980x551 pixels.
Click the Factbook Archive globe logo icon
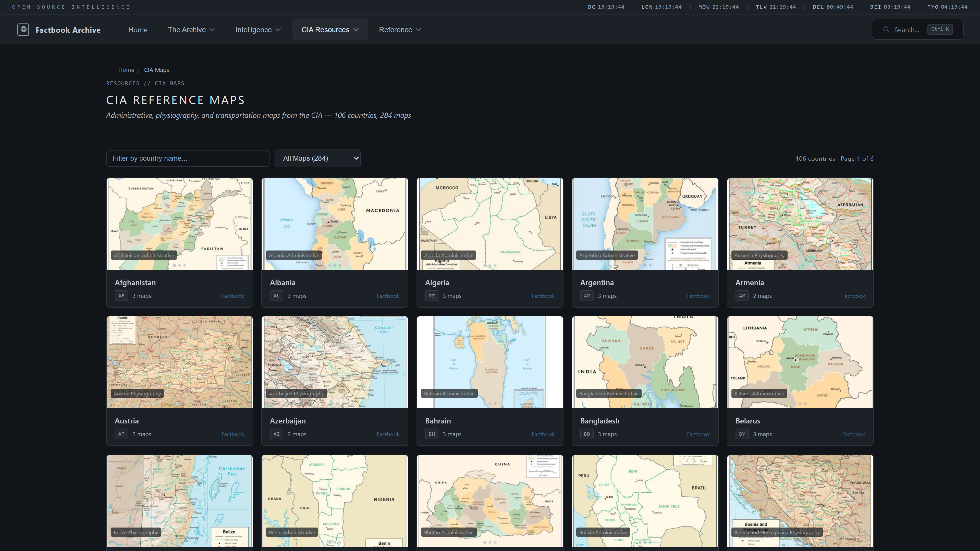[x=23, y=29]
